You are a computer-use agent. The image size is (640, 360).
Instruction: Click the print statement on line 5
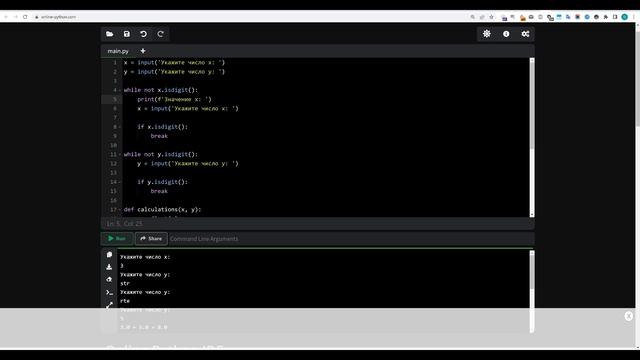[174, 99]
